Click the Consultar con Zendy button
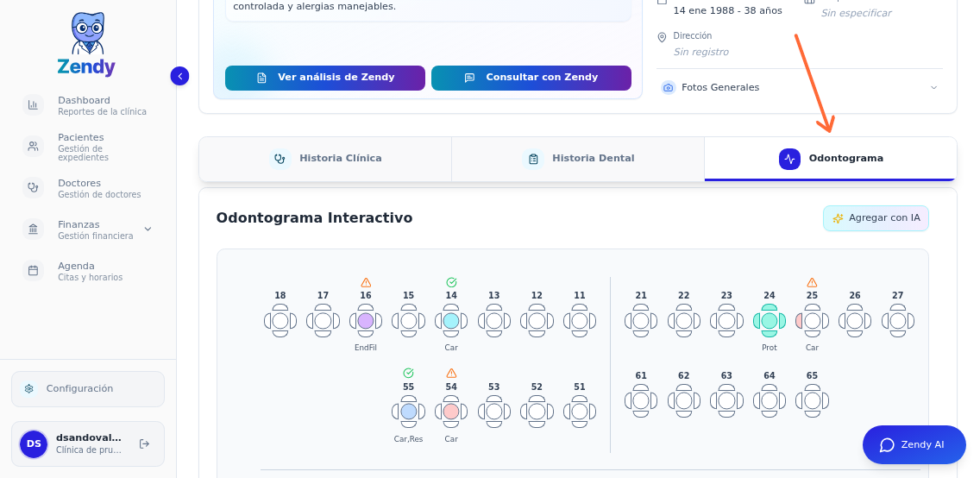Screen dimensions: 980x478 (531, 78)
